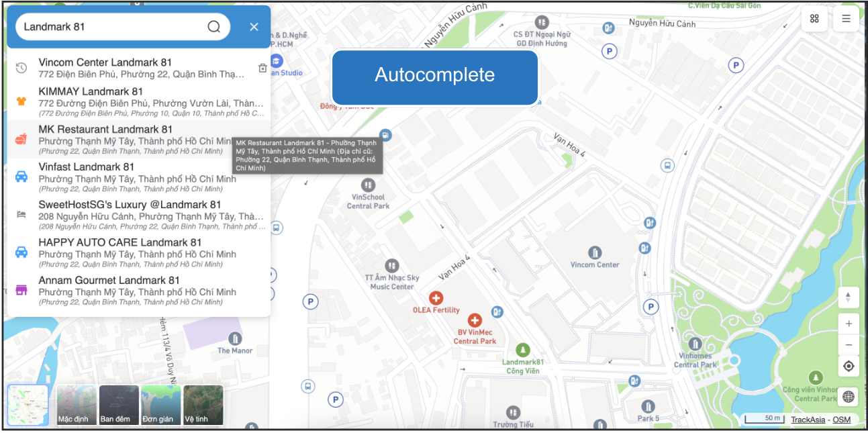
Task: Switch map style to Vệ tinh
Action: coord(203,405)
